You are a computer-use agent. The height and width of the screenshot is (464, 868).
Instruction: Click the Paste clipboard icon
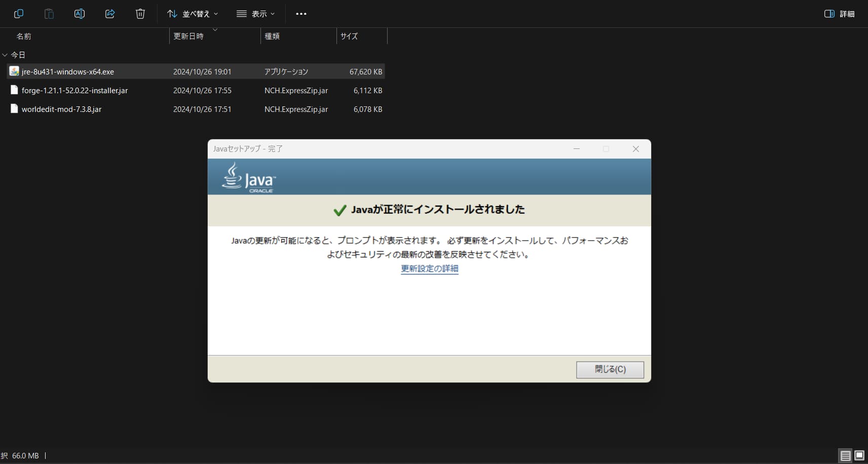49,14
